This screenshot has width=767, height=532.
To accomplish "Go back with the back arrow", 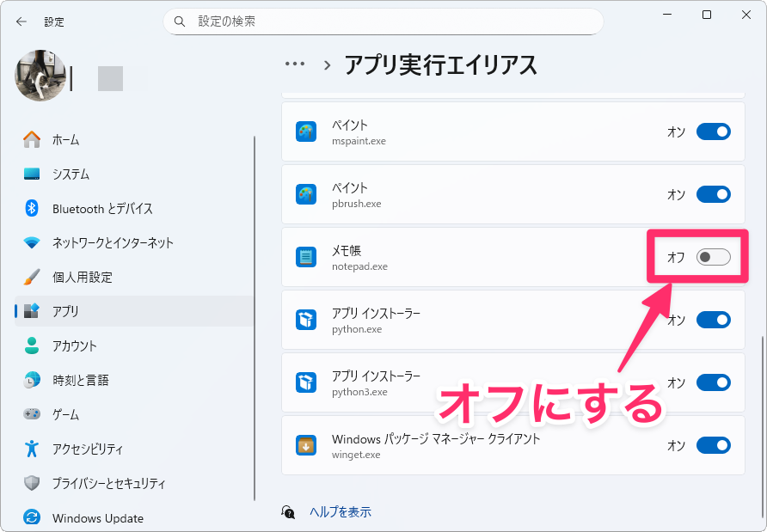I will tap(21, 21).
